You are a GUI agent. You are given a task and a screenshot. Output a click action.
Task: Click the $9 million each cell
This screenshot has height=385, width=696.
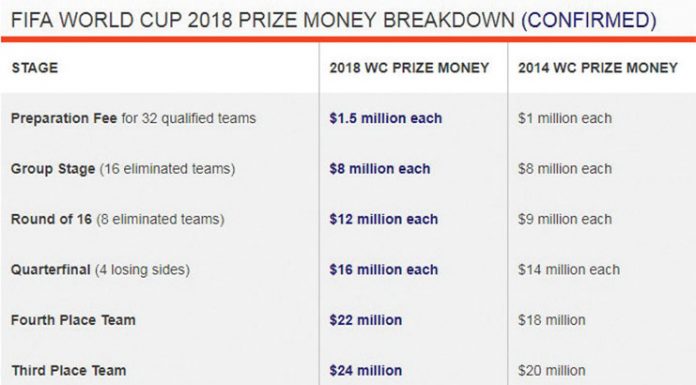click(565, 219)
